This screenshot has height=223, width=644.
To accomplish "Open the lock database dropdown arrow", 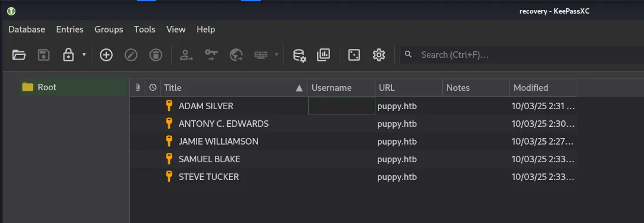I will pos(84,55).
